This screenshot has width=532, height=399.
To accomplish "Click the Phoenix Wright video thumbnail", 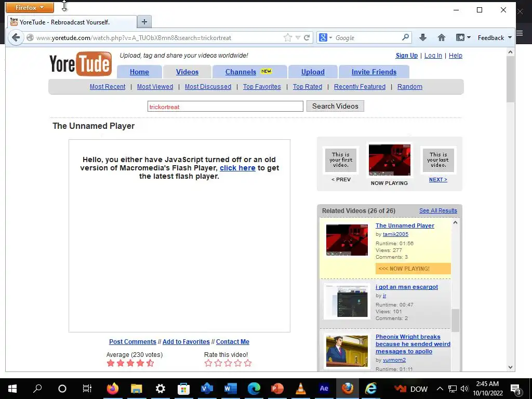I will click(347, 351).
